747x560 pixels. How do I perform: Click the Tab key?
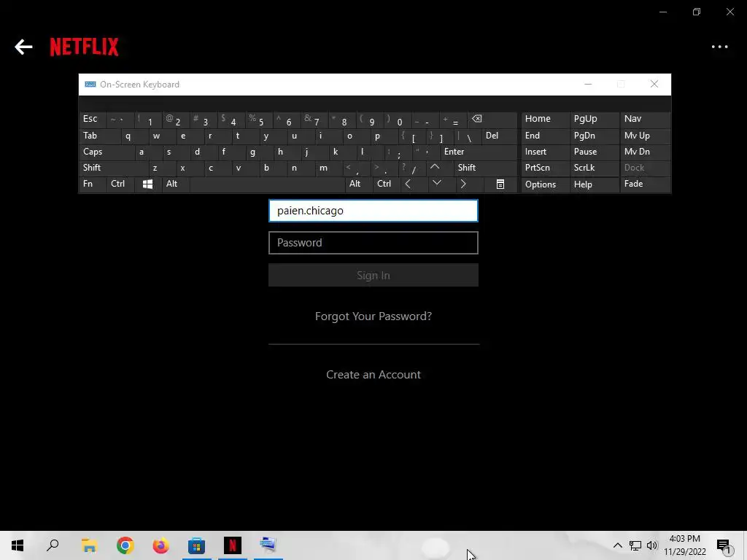coord(99,135)
